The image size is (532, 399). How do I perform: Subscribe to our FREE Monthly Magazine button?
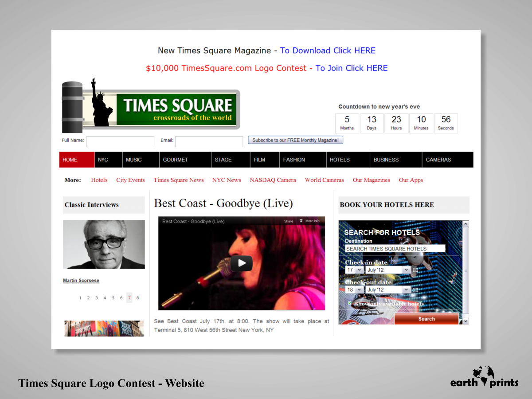pyautogui.click(x=295, y=140)
